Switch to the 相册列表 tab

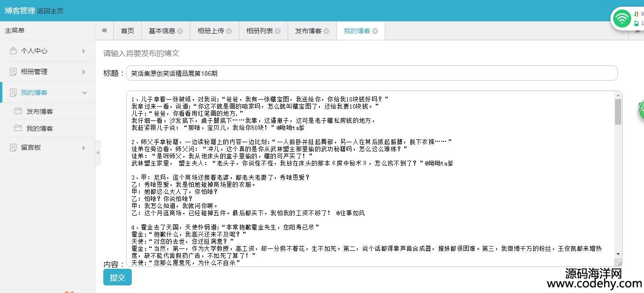click(x=259, y=31)
